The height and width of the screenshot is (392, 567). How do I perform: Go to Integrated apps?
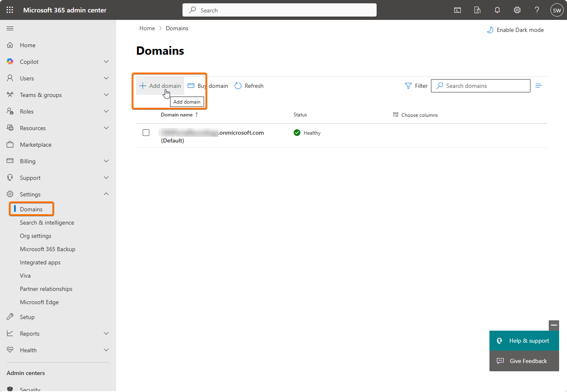[x=40, y=262]
